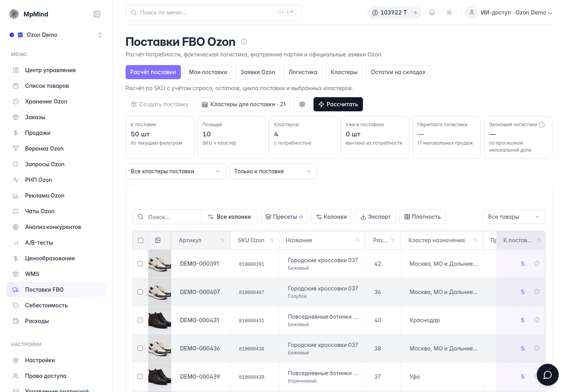The height and width of the screenshot is (392, 565).
Task: Focus the Поиск по меню search field
Action: (213, 13)
